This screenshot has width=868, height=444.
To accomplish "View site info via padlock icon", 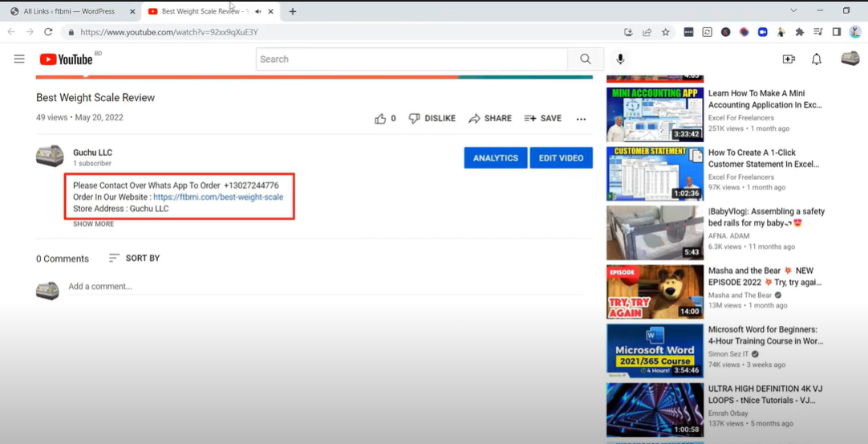I will 71,32.
